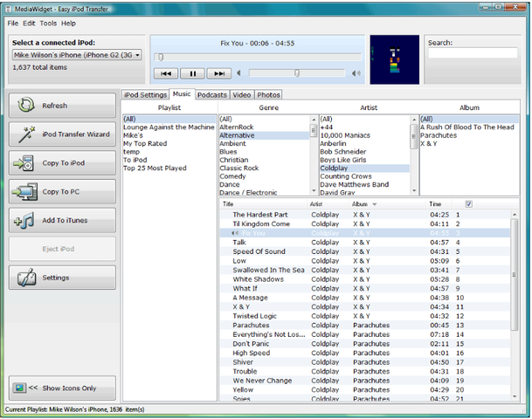
Task: Switch to iPod Settings tab
Action: 145,95
